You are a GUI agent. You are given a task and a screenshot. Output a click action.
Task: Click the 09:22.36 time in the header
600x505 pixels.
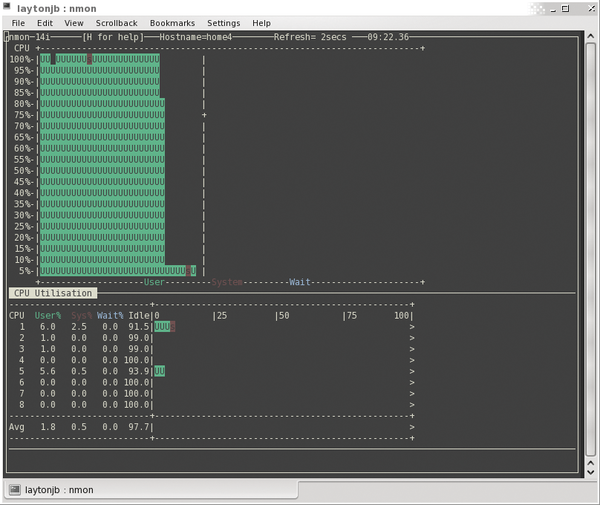point(388,37)
